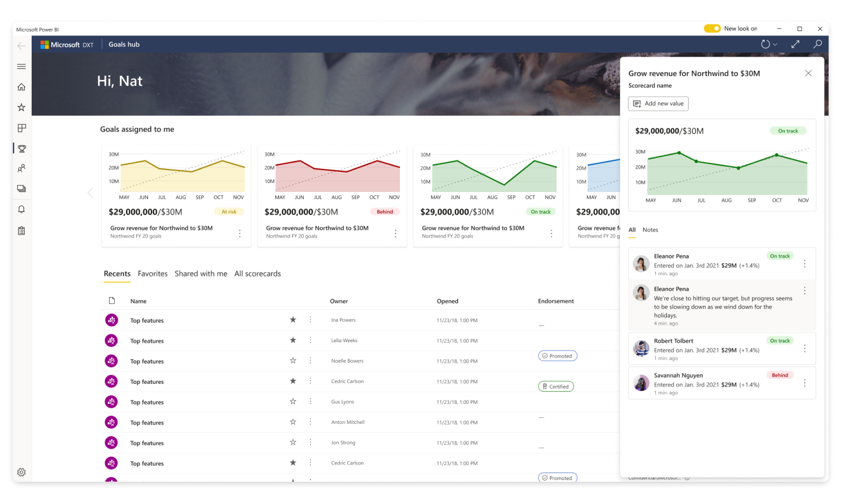Click the Top features name in Gus Lyons row
Viewport: 841px width, 504px height.
[147, 402]
